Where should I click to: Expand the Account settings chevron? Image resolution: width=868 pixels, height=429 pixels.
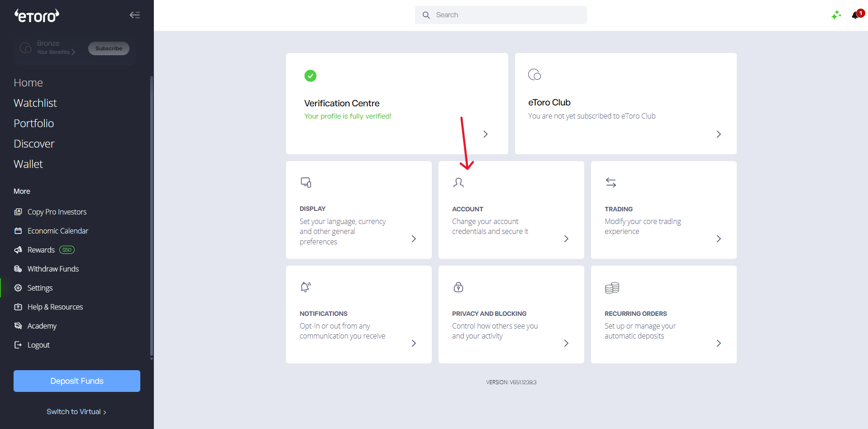[566, 238]
